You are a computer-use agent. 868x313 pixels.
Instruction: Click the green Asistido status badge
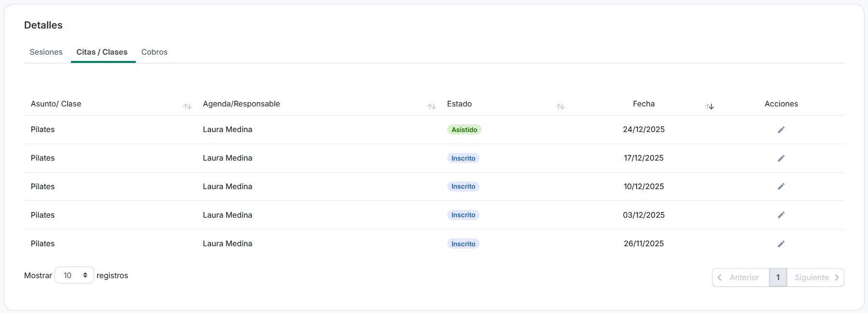point(464,130)
